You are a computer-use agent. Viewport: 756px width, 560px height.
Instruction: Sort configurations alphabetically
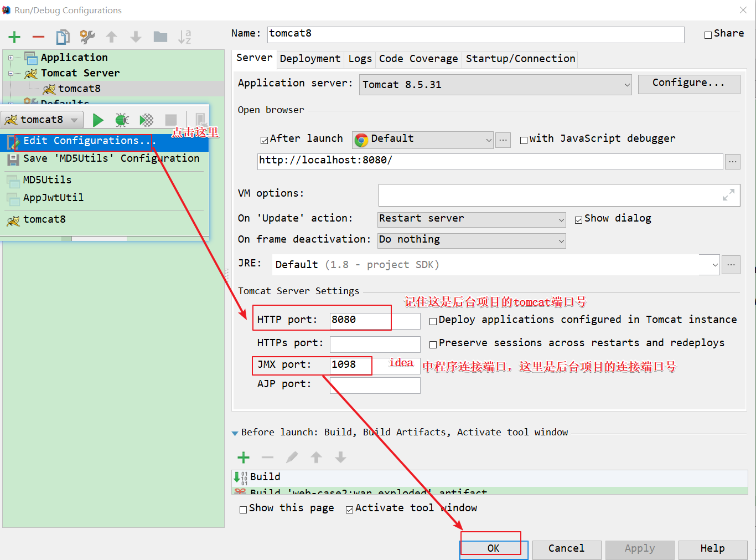click(185, 37)
